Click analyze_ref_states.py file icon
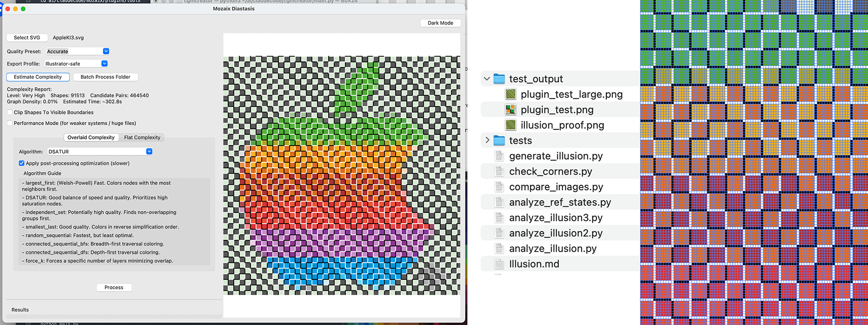The height and width of the screenshot is (325, 868). 499,202
